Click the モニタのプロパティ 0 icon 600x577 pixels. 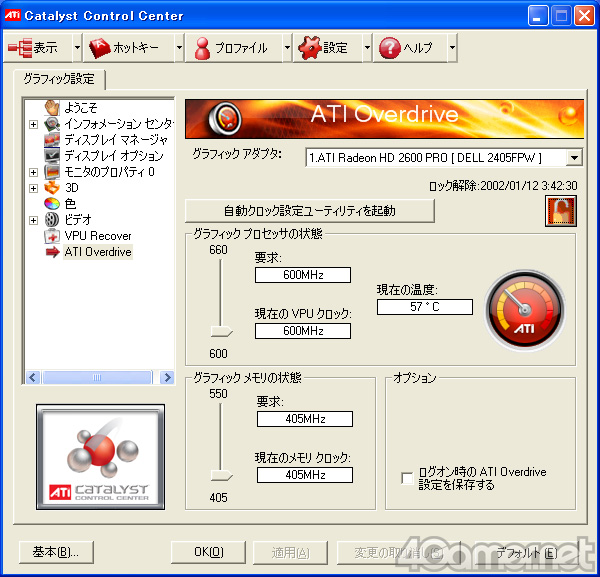(52, 172)
